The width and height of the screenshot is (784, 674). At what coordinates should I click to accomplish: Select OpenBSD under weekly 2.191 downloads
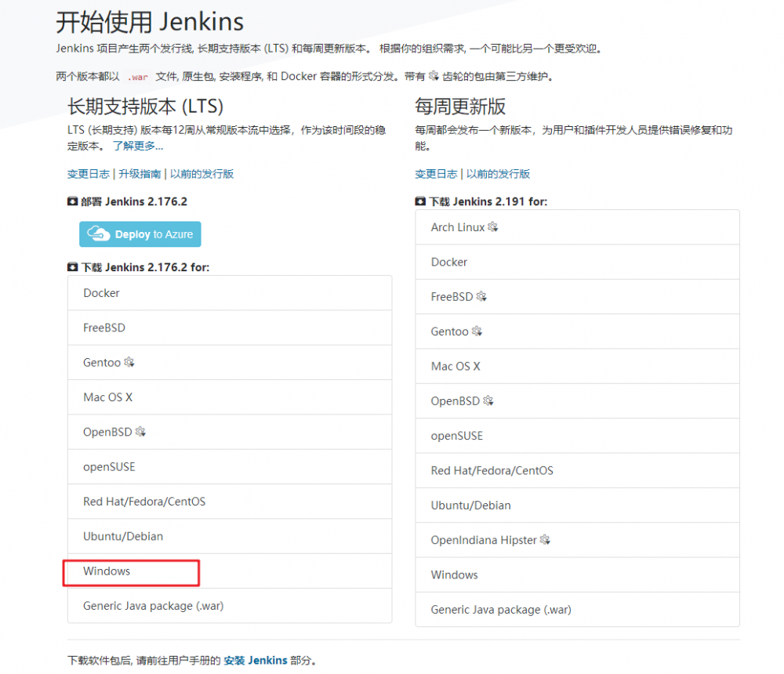pyautogui.click(x=577, y=401)
